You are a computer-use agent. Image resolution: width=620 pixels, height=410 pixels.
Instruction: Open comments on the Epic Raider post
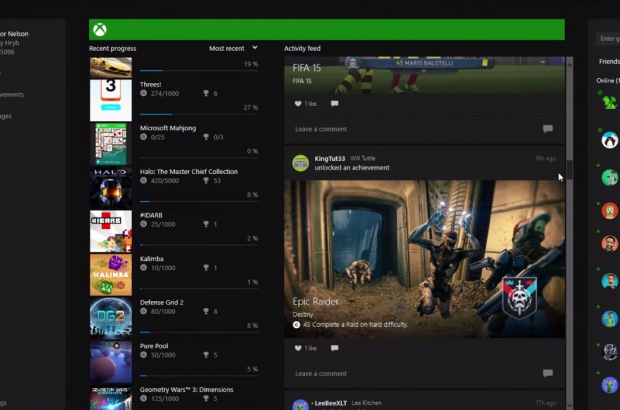tap(335, 348)
